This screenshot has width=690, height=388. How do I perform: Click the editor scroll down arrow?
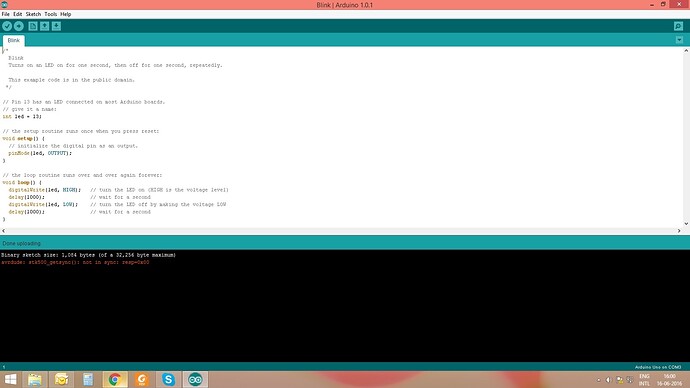(x=686, y=223)
